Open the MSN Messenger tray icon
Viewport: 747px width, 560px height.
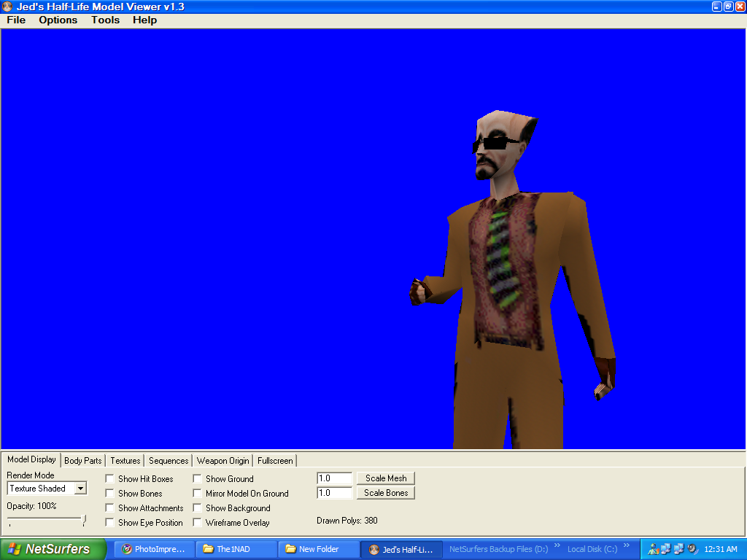coord(653,549)
